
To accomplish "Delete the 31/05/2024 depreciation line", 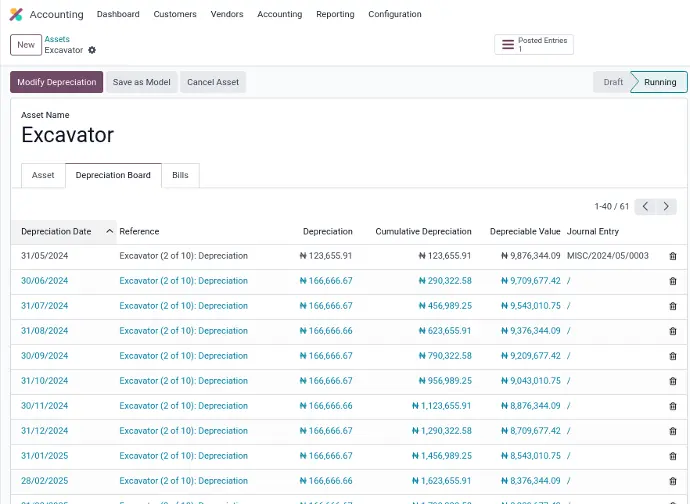I will pos(673,256).
